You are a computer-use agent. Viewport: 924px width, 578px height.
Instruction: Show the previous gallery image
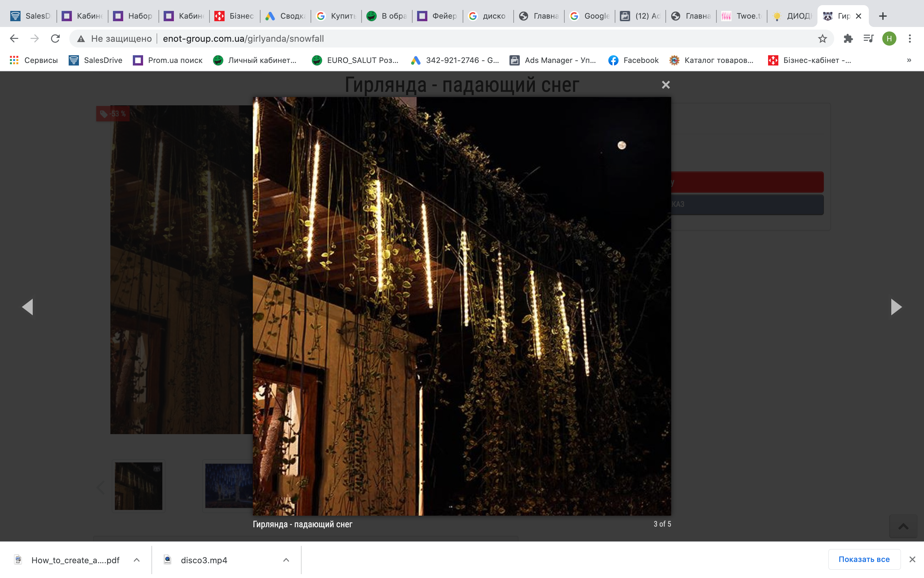(28, 307)
